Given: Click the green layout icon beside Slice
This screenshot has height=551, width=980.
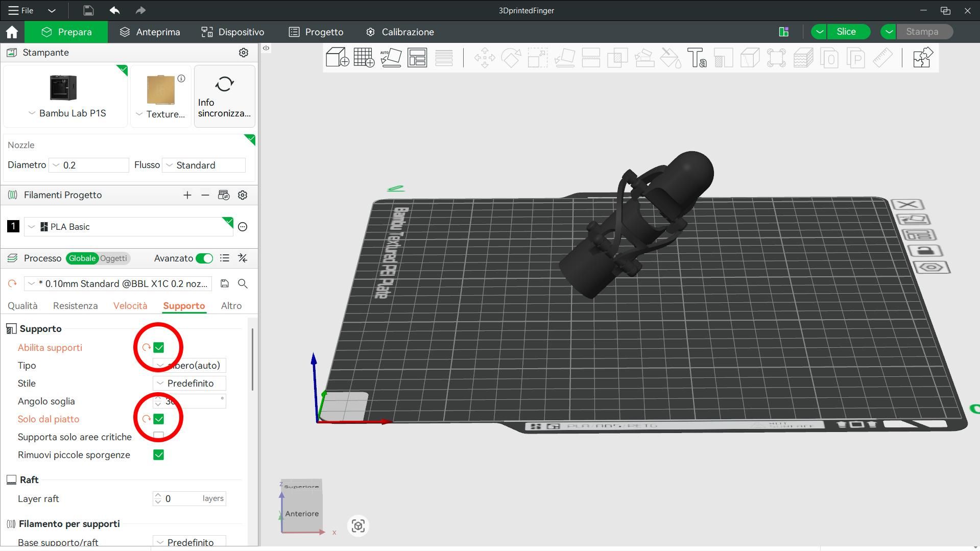Looking at the screenshot, I should click(x=784, y=32).
